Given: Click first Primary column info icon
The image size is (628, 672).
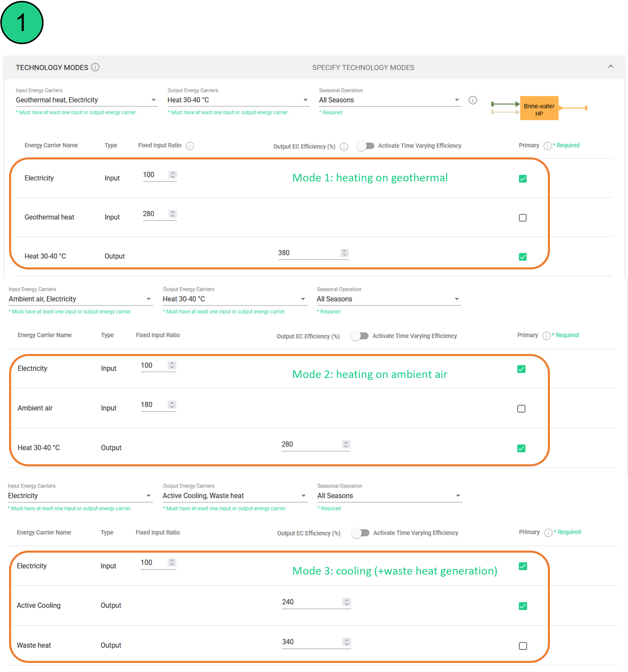Looking at the screenshot, I should tap(547, 146).
